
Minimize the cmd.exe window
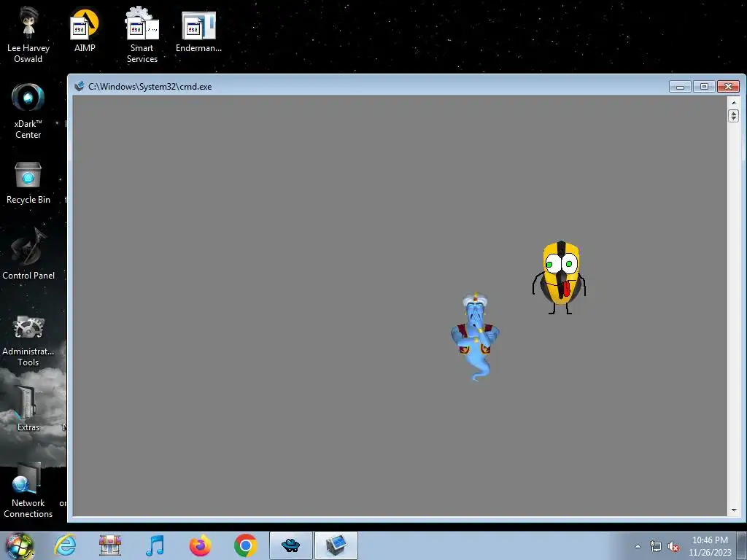680,87
